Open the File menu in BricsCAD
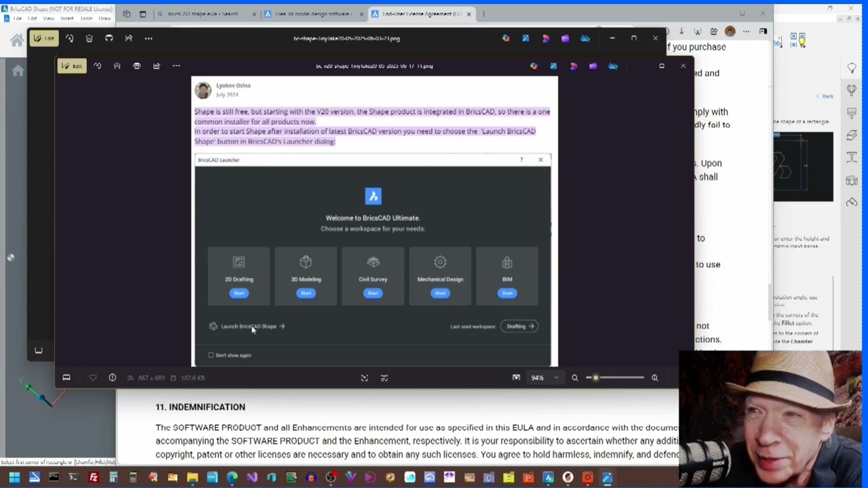 coord(17,18)
